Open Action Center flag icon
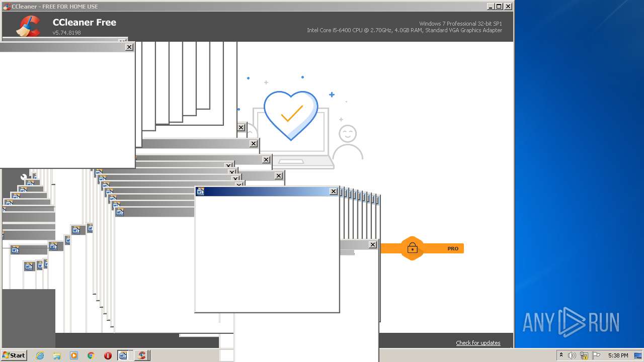644x362 pixels. point(596,355)
